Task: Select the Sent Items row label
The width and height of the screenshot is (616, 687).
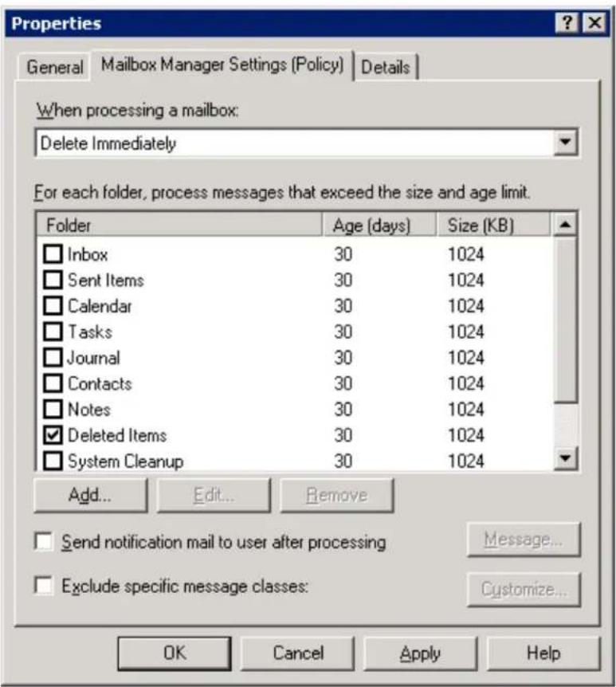Action: pyautogui.click(x=106, y=281)
